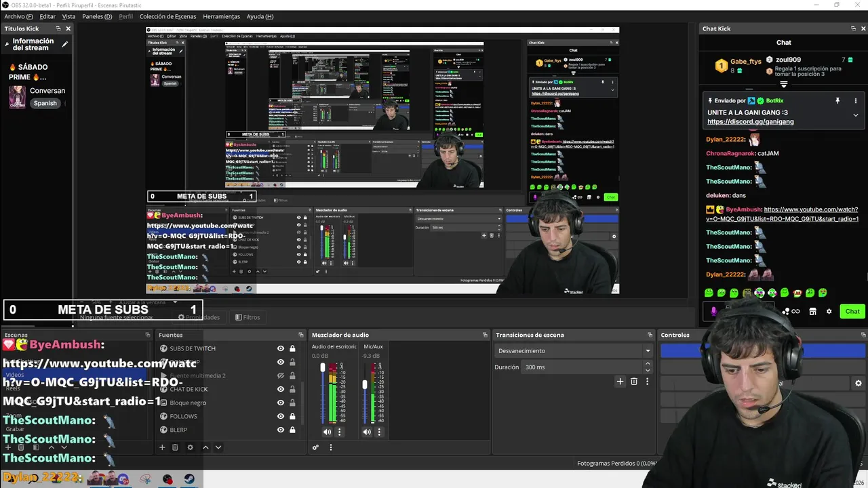Open the Paneles menu

(97, 16)
